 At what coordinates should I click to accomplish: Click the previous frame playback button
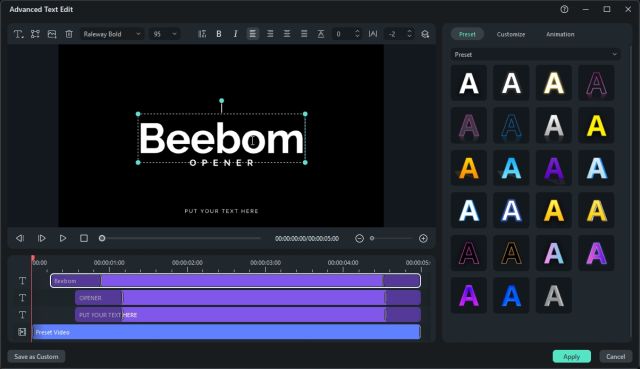click(20, 238)
